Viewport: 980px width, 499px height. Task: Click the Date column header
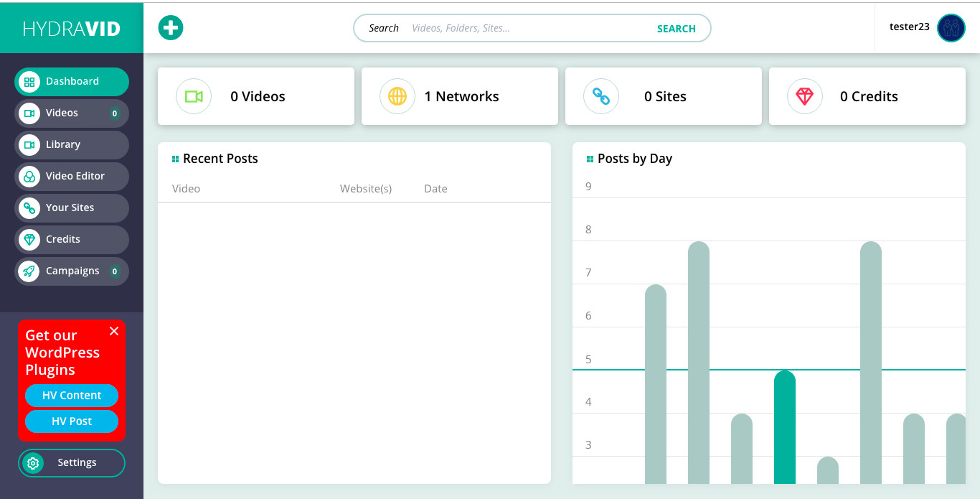click(x=435, y=189)
